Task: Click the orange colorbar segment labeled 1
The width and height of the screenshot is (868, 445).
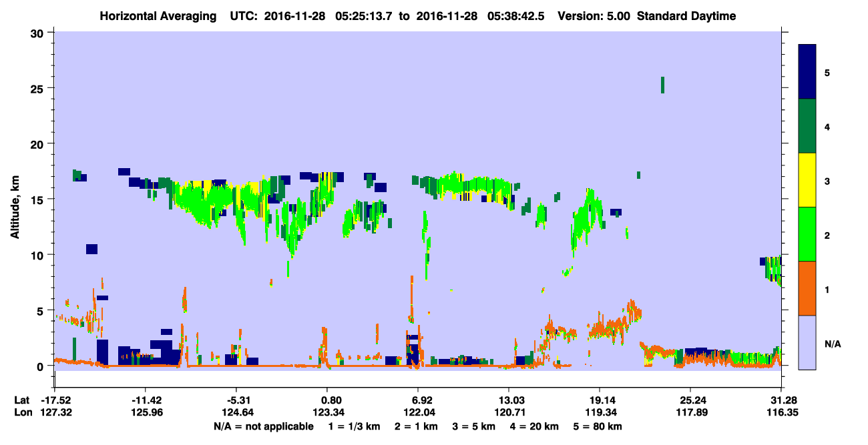Action: [807, 288]
